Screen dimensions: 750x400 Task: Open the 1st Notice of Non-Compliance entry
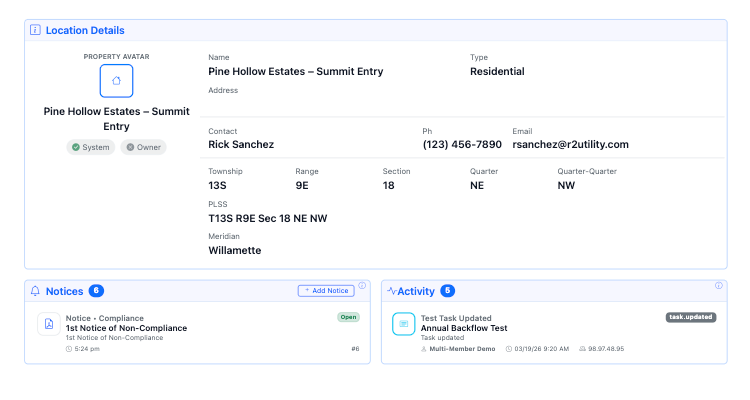[126, 328]
